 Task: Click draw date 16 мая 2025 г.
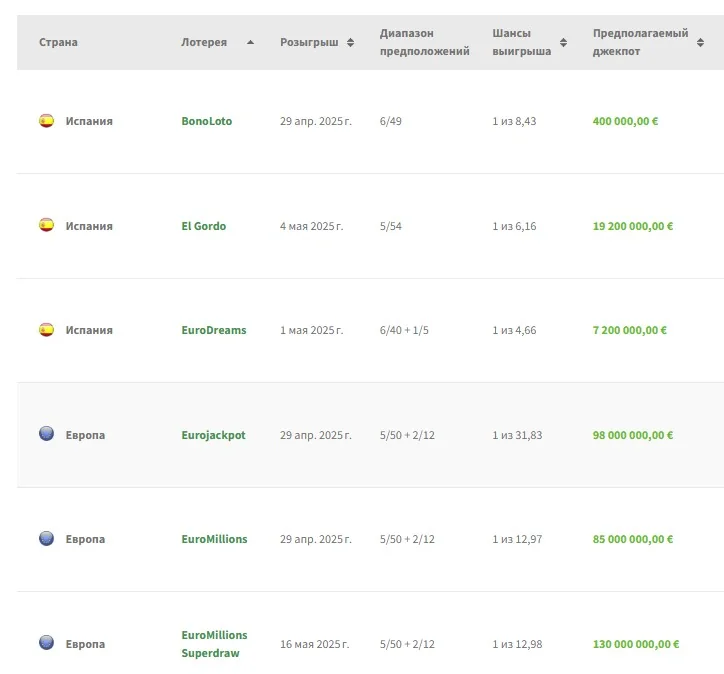pos(314,644)
